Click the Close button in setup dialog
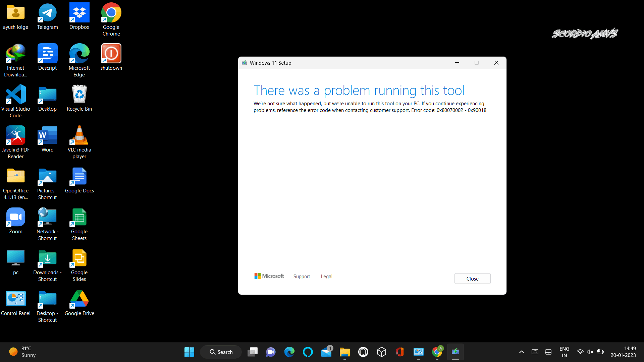Image resolution: width=644 pixels, height=362 pixels. (472, 279)
